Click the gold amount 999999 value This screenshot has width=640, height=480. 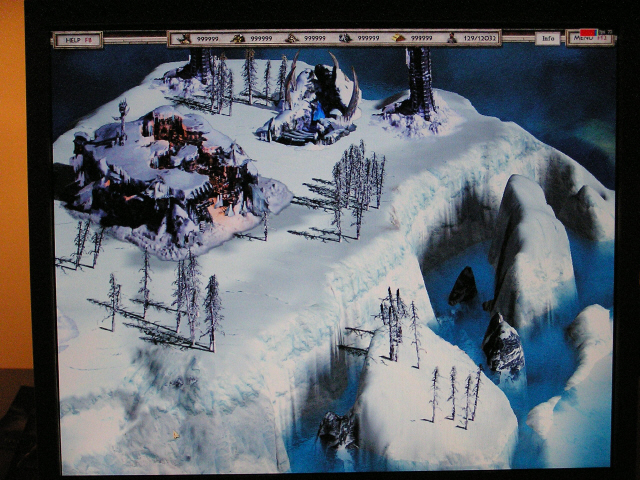coord(422,38)
